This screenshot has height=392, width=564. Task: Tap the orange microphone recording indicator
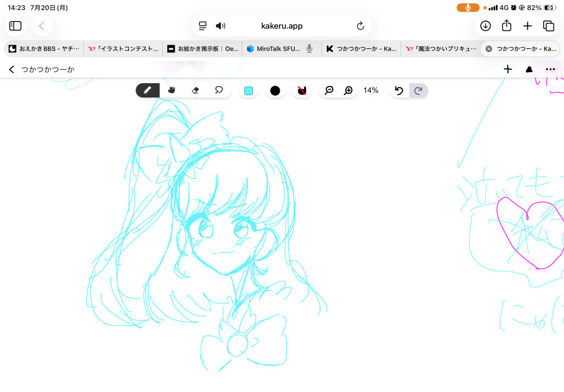point(468,8)
